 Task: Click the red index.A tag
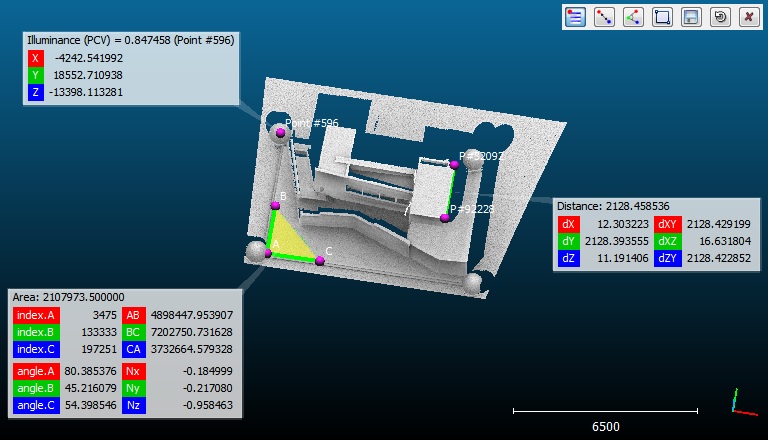coord(36,315)
